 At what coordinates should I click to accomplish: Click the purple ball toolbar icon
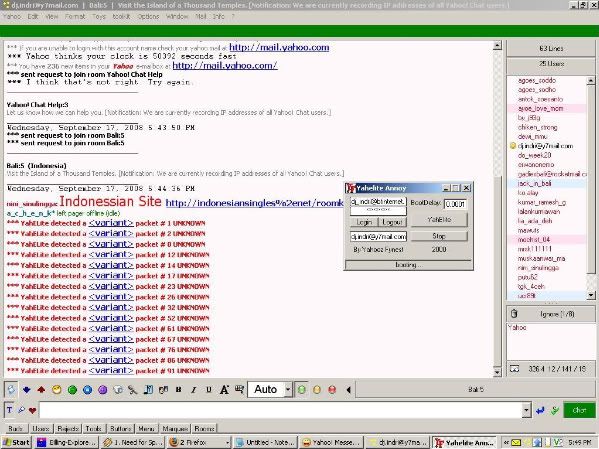102,390
